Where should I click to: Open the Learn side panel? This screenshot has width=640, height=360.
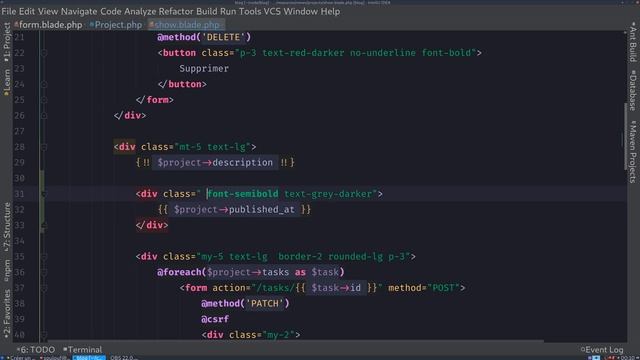[7, 82]
